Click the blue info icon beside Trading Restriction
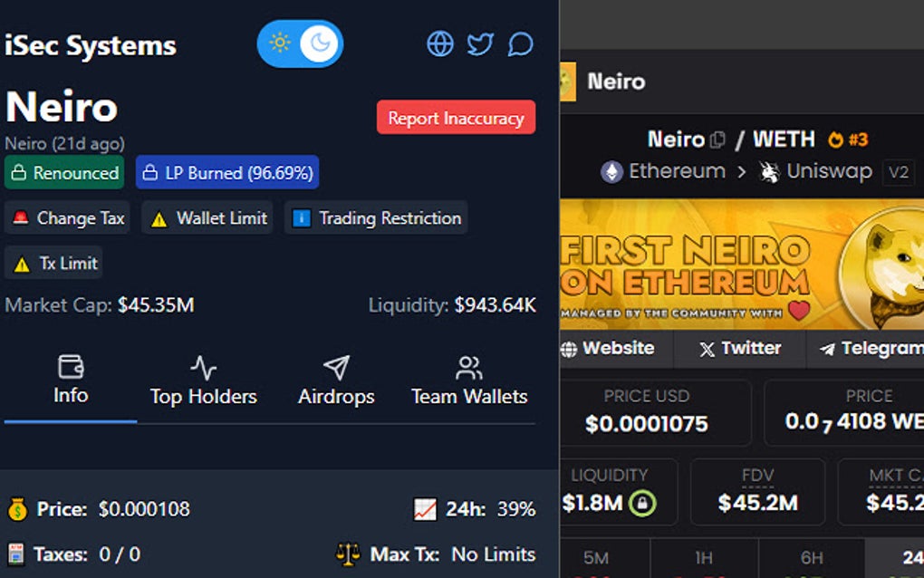 coord(301,218)
